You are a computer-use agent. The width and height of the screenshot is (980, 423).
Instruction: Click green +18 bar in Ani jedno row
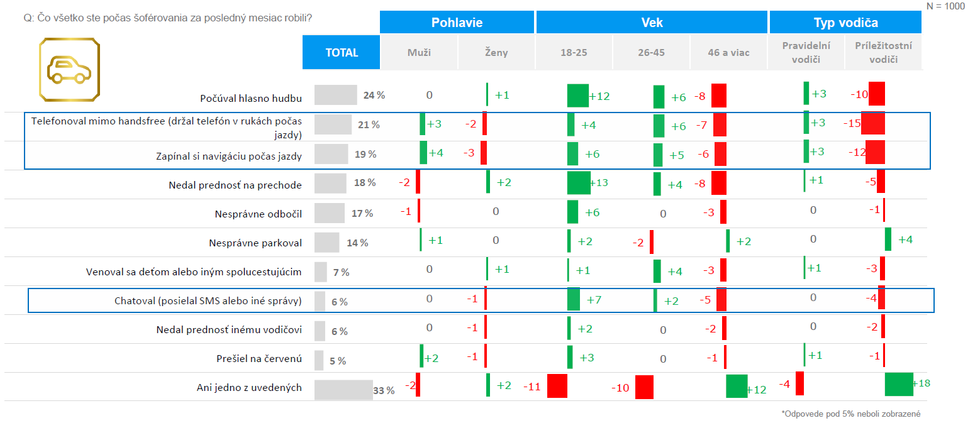point(898,385)
